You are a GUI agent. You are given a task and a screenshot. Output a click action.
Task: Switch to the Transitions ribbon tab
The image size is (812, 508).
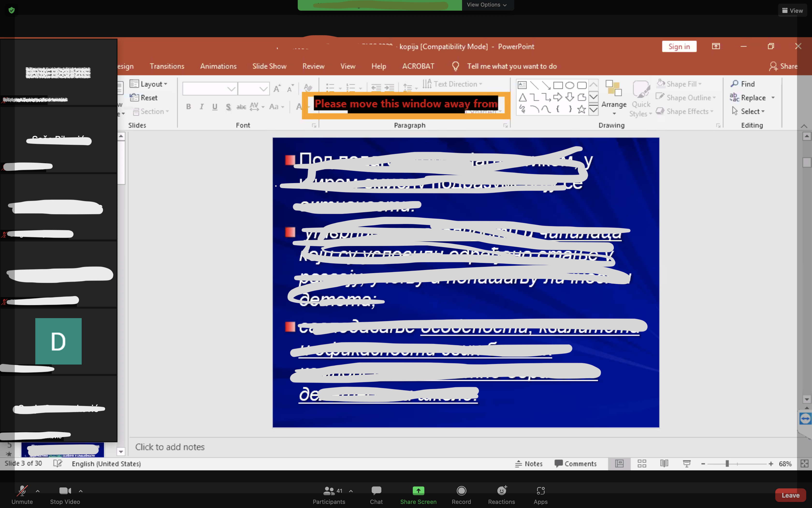[167, 66]
